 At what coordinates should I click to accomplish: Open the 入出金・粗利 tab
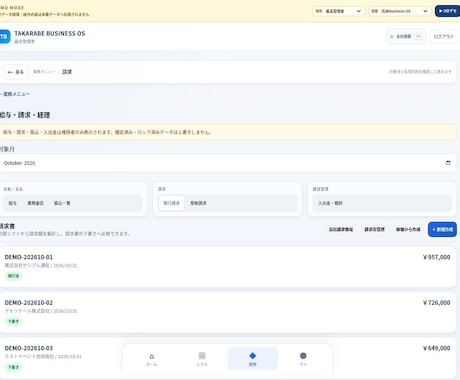(x=330, y=203)
